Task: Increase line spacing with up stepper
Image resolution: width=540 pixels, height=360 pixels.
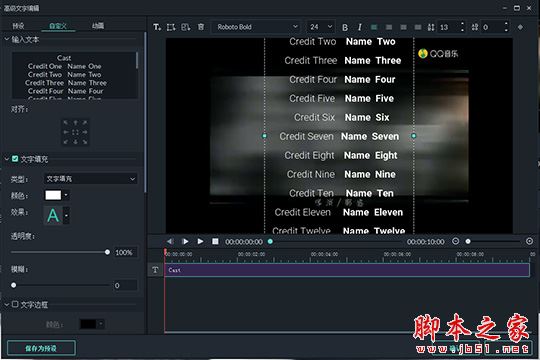Action: click(462, 24)
